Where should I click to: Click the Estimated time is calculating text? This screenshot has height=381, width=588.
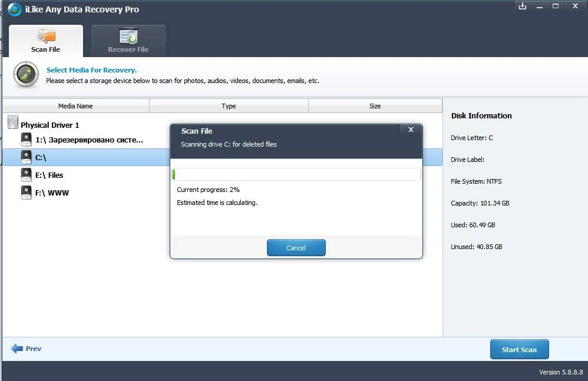tap(217, 203)
